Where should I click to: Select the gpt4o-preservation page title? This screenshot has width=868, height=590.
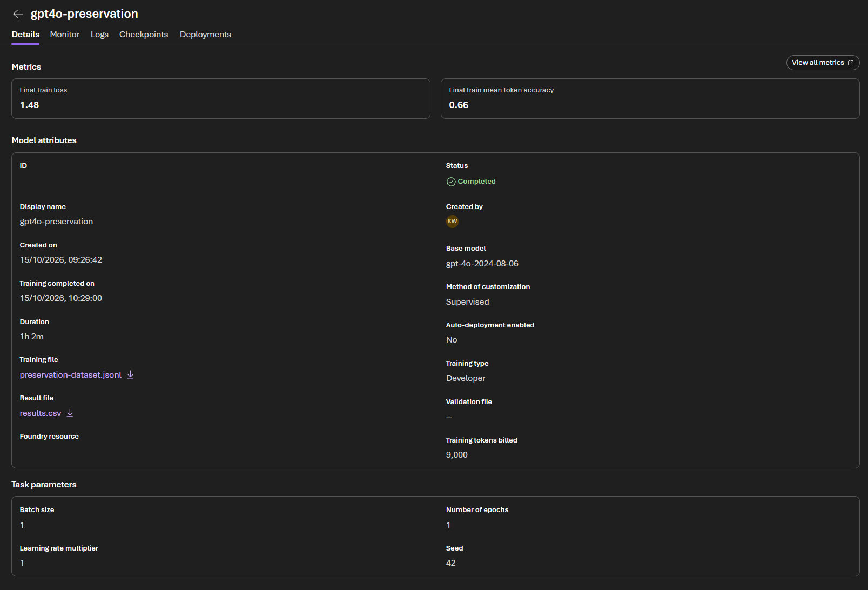pyautogui.click(x=84, y=14)
